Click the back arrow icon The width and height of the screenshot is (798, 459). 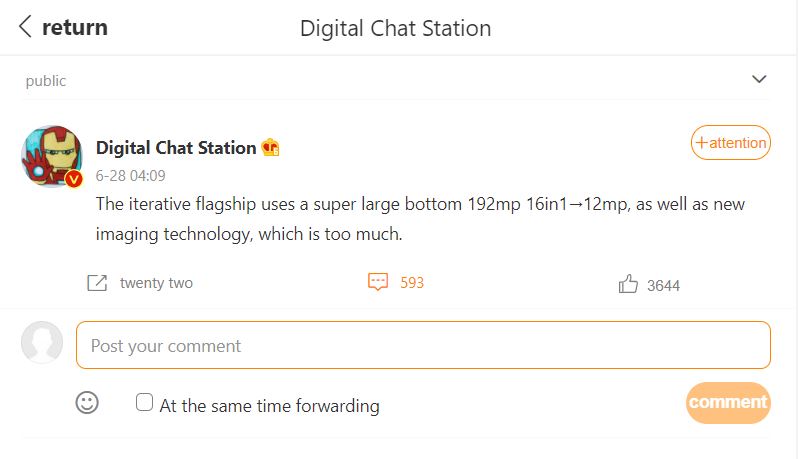click(25, 27)
